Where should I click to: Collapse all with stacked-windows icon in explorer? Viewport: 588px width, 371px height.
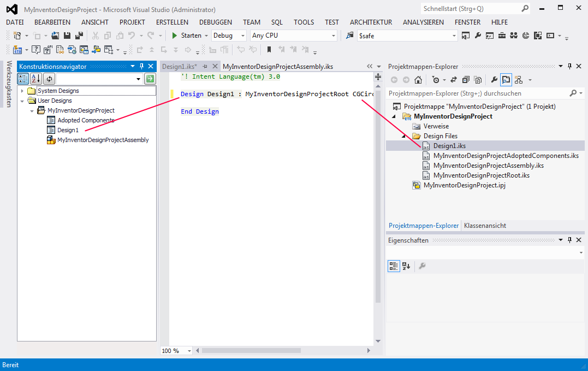pos(466,80)
